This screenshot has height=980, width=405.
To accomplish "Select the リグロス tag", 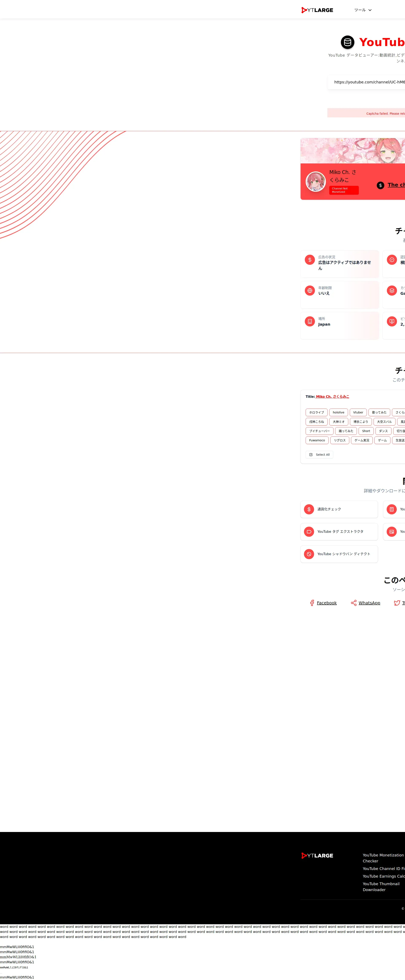I will [340, 440].
